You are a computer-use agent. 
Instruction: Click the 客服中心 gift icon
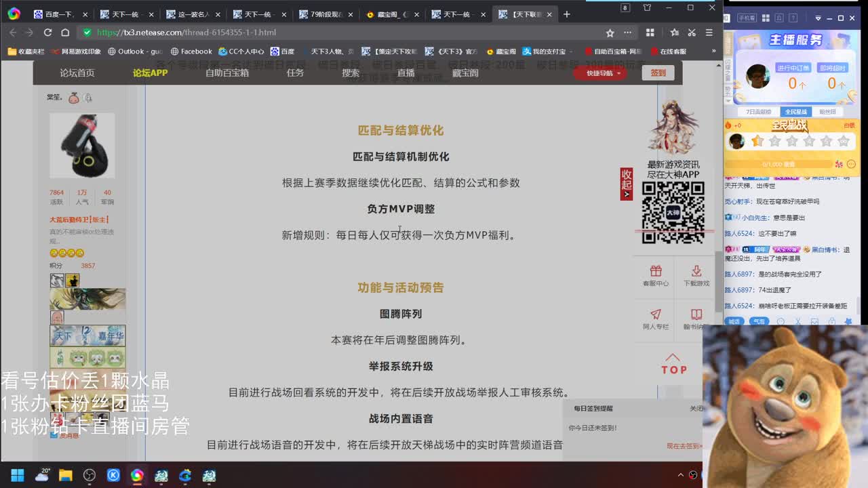click(656, 270)
